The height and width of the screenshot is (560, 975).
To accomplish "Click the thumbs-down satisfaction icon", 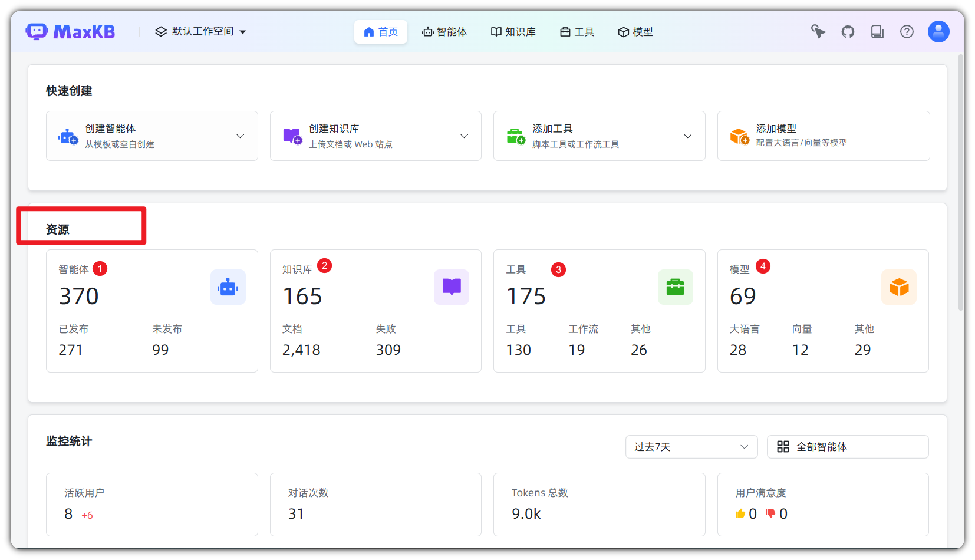I will pyautogui.click(x=770, y=513).
